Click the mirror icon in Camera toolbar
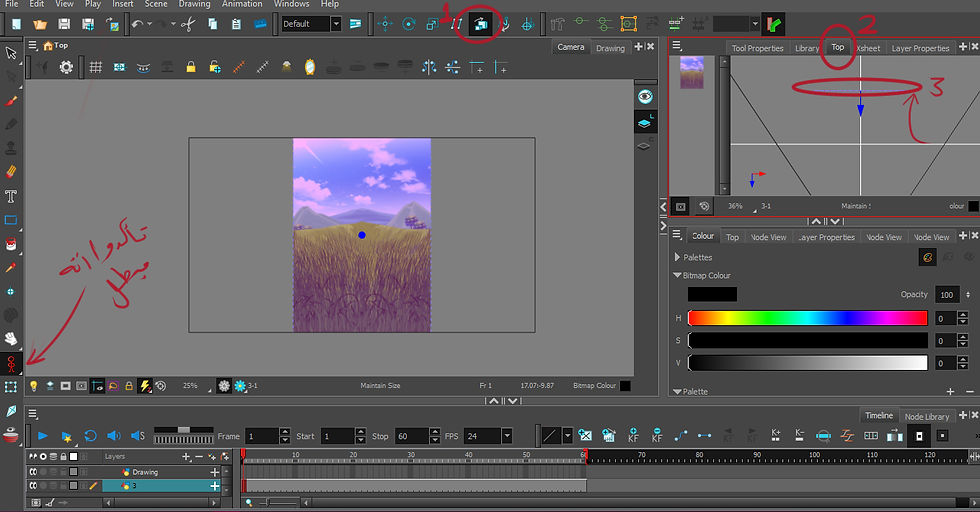This screenshot has width=980, height=512. pyautogui.click(x=310, y=67)
